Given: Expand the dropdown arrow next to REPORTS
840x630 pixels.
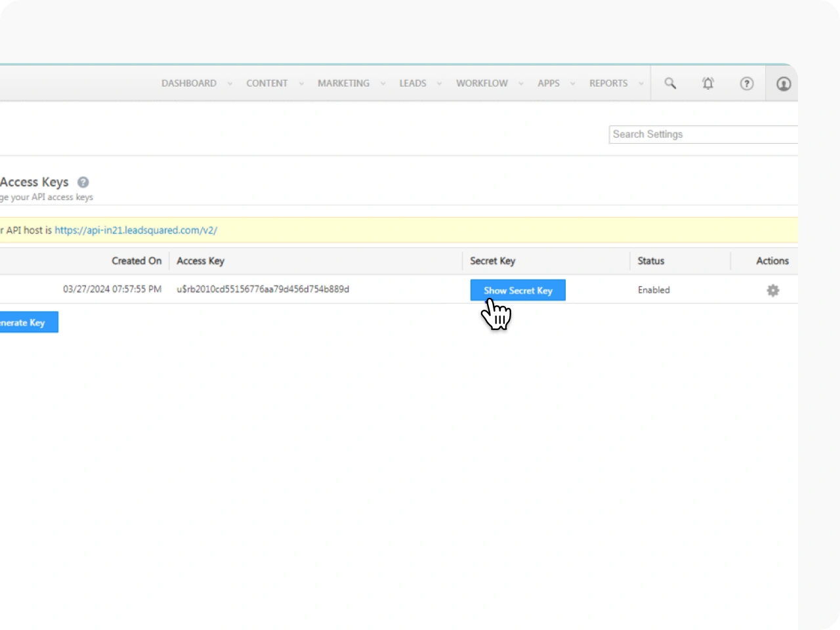Looking at the screenshot, I should point(641,84).
